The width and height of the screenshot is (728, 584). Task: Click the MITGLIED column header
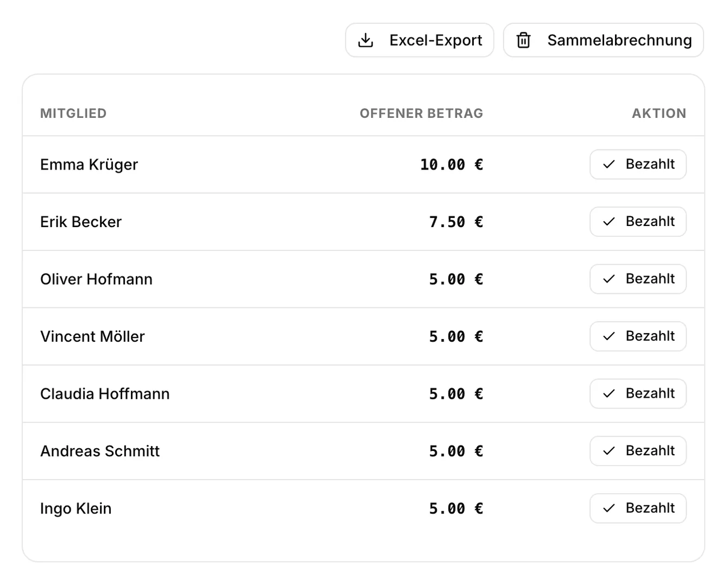[73, 114]
